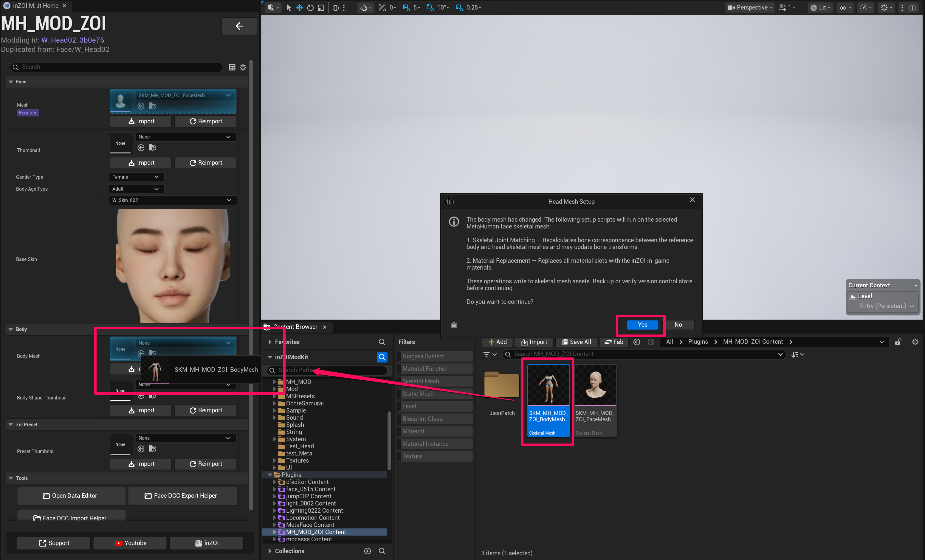Search sources in Favorites section
This screenshot has height=560, width=925.
pyautogui.click(x=382, y=342)
